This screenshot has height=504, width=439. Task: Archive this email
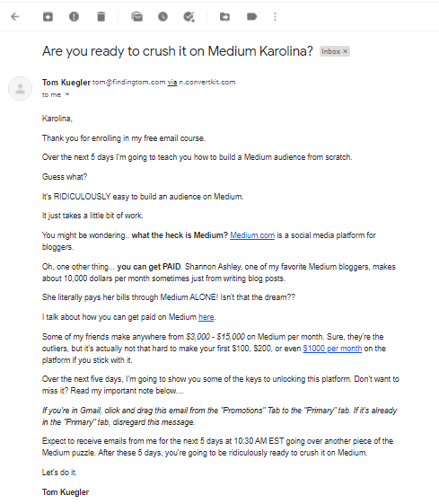coord(48,16)
